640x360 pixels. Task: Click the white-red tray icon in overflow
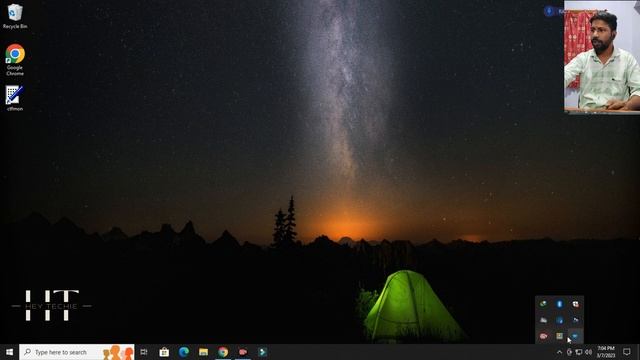tap(576, 304)
